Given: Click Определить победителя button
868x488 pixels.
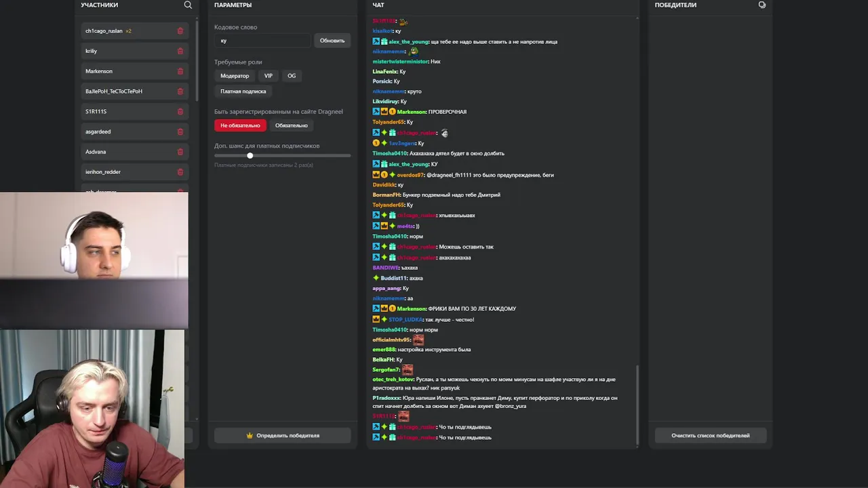Looking at the screenshot, I should pos(283,435).
